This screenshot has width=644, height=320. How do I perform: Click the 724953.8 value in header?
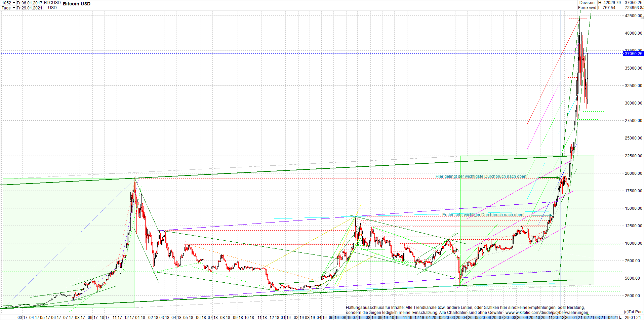coord(634,8)
